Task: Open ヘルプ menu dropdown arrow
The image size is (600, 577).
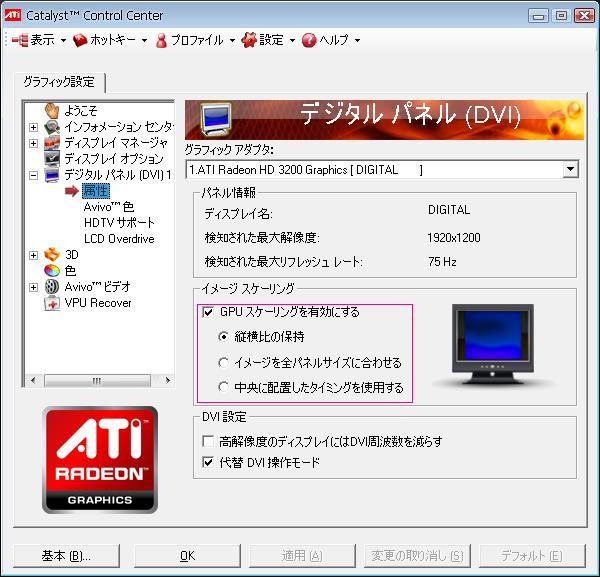Action: pyautogui.click(x=357, y=40)
